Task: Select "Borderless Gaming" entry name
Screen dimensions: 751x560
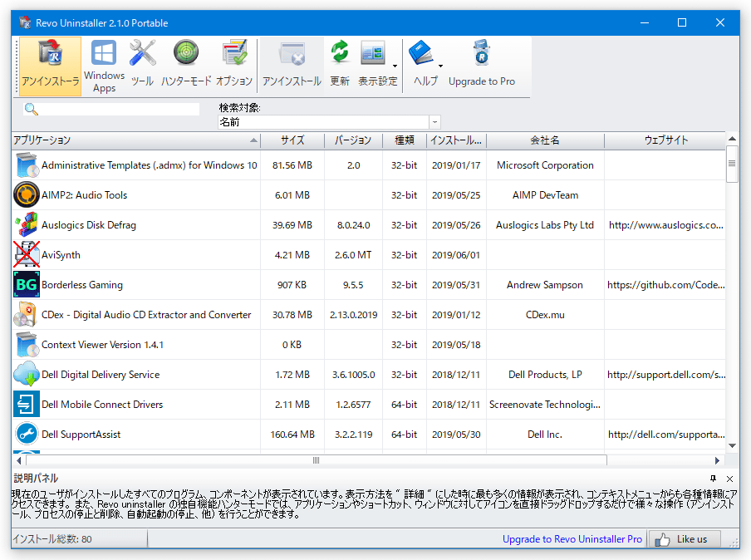Action: 82,285
